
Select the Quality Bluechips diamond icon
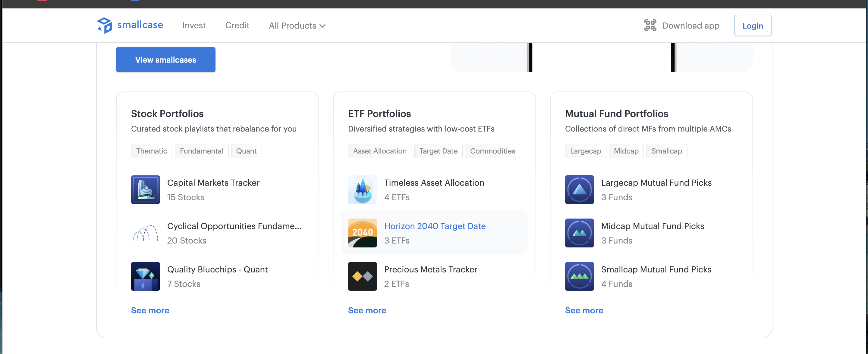coord(145,276)
